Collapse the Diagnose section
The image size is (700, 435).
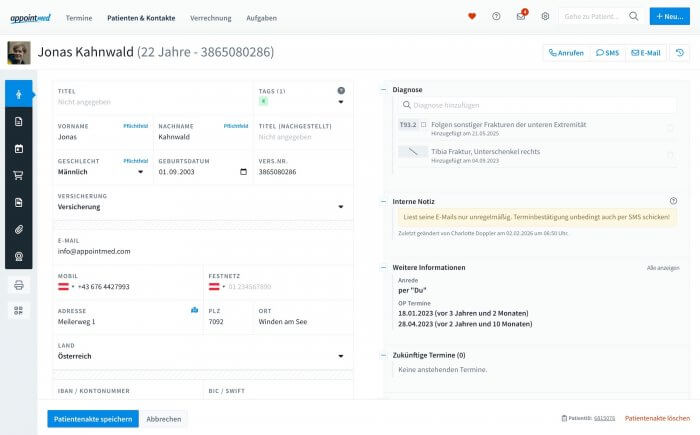point(383,90)
